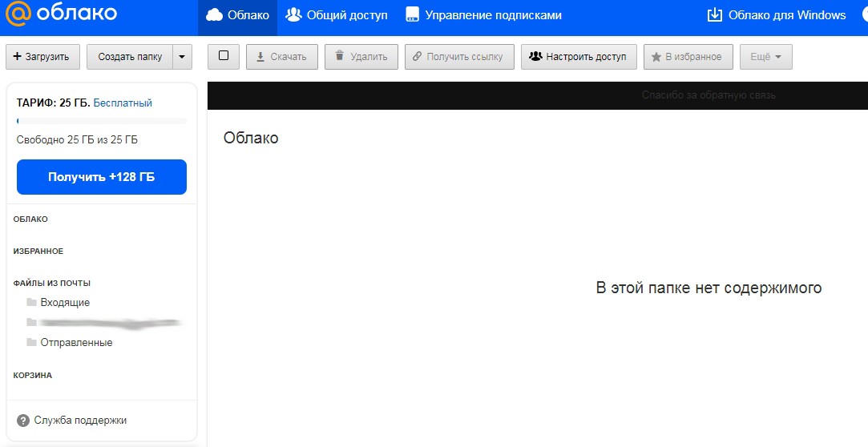Select ОБЛАКО in the sidebar
This screenshot has height=447, width=868.
30,219
